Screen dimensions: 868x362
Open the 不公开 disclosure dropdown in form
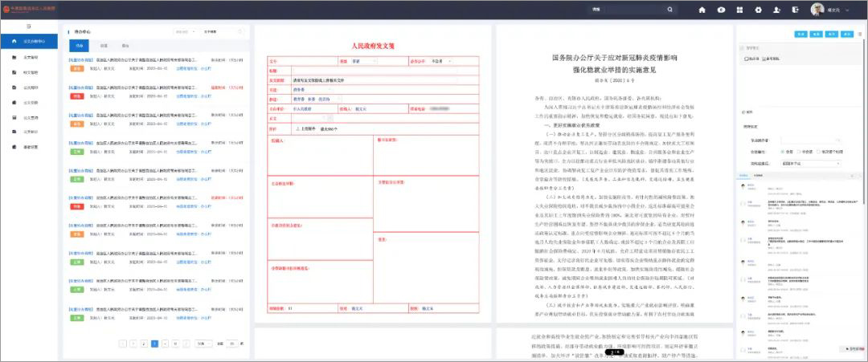(441, 61)
